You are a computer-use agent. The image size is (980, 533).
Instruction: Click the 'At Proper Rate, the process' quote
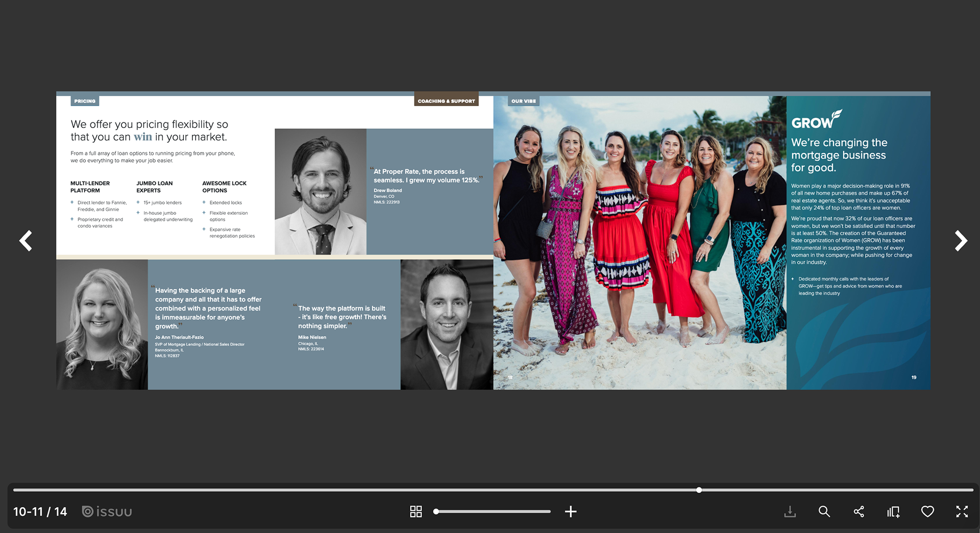click(x=427, y=176)
